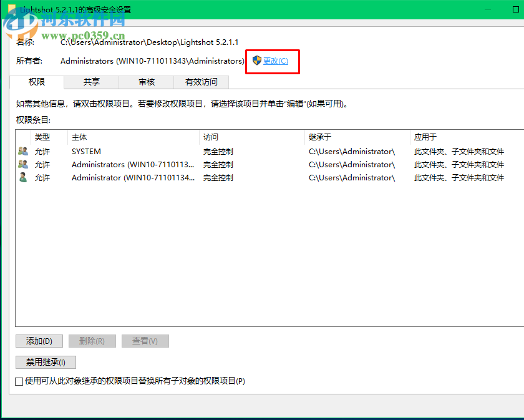Click the 类型 column header
524x420 pixels.
click(x=42, y=137)
